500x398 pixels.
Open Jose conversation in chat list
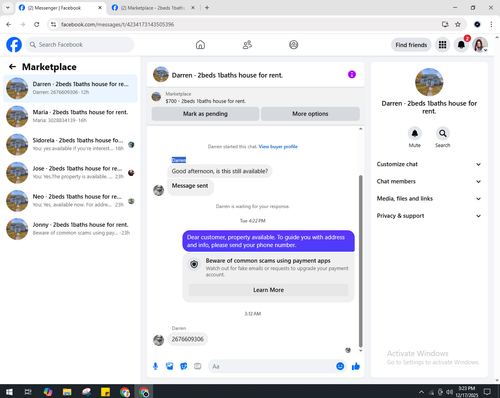(70, 173)
